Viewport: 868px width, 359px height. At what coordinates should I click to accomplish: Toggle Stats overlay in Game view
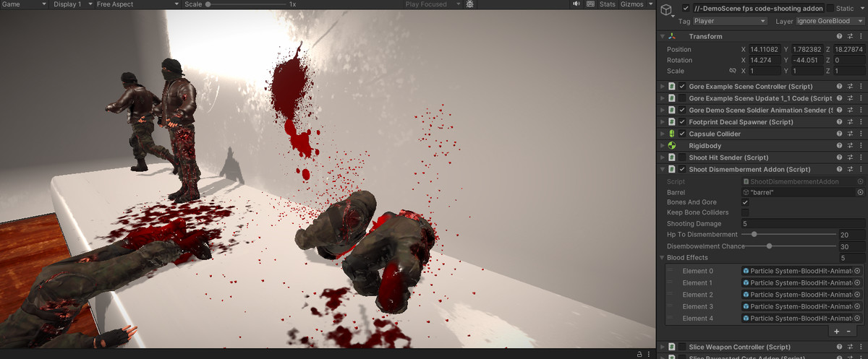click(x=608, y=4)
